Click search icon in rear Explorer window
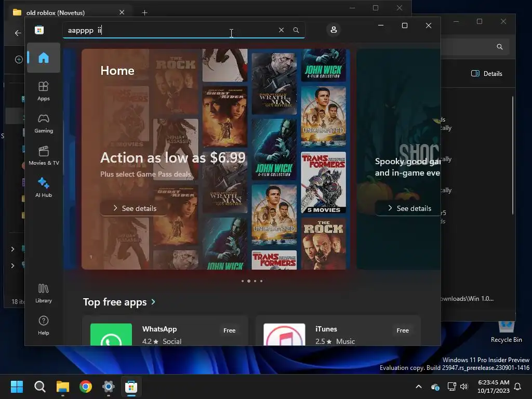This screenshot has height=399, width=532. tap(500, 47)
